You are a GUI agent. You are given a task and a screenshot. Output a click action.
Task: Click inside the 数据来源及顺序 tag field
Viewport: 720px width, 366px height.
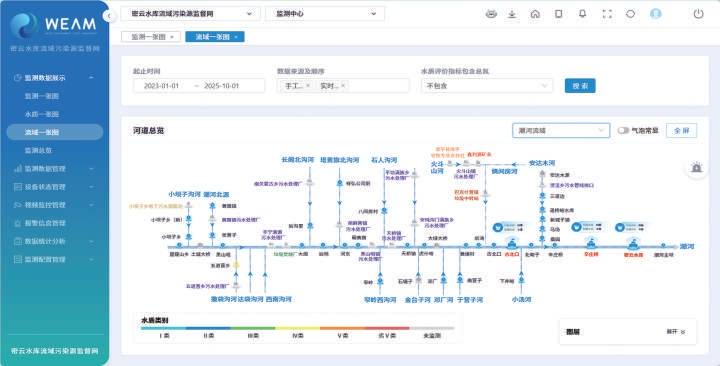point(343,86)
